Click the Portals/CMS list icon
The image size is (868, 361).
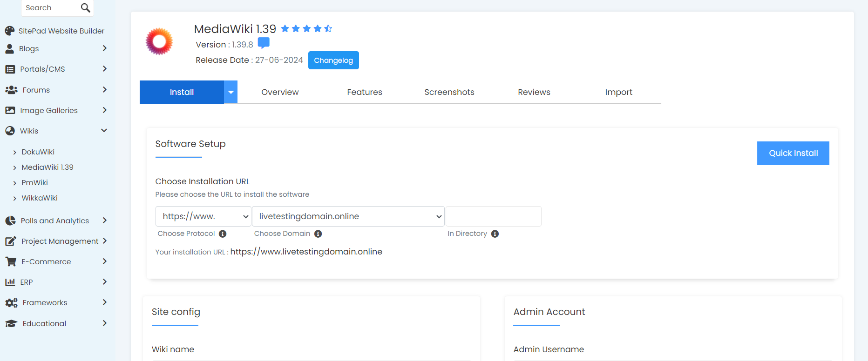(x=10, y=69)
